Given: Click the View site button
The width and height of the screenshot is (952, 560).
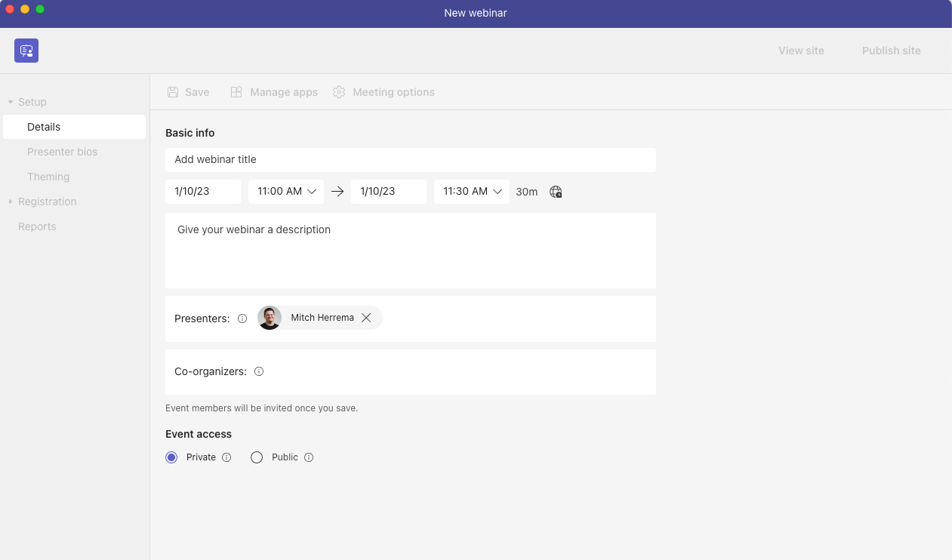Looking at the screenshot, I should click(801, 51).
